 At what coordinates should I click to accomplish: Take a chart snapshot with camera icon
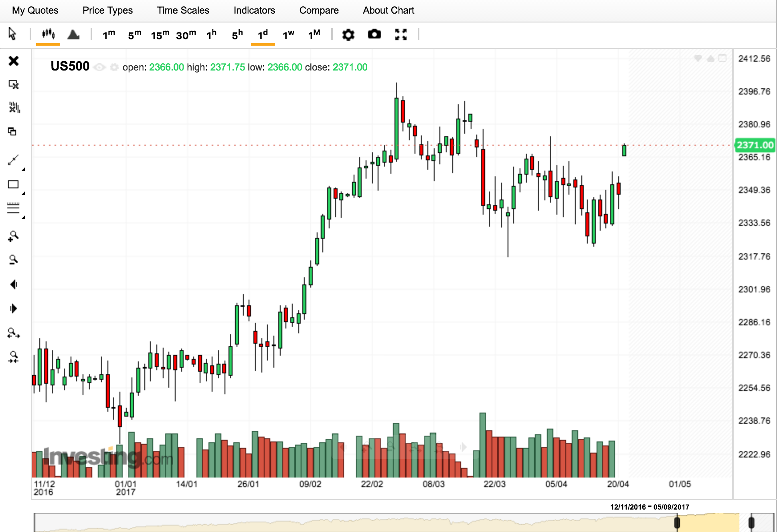point(374,34)
